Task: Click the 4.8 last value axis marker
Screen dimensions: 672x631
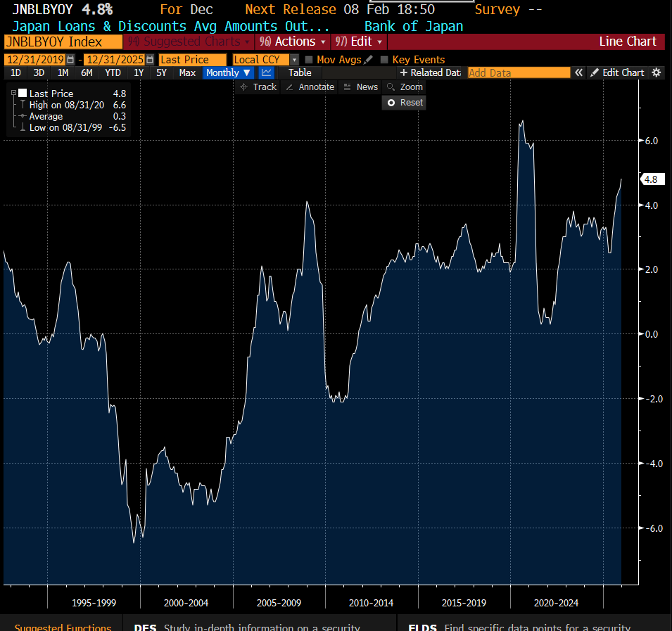Action: point(652,179)
